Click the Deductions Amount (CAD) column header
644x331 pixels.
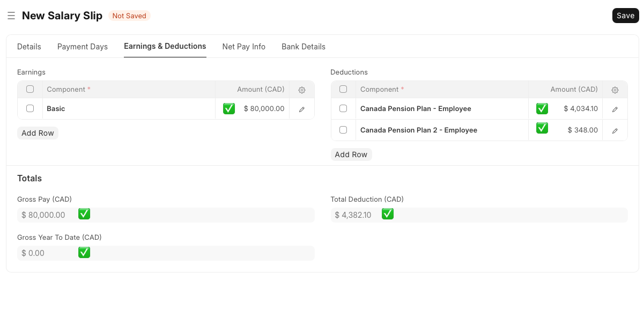566,89
